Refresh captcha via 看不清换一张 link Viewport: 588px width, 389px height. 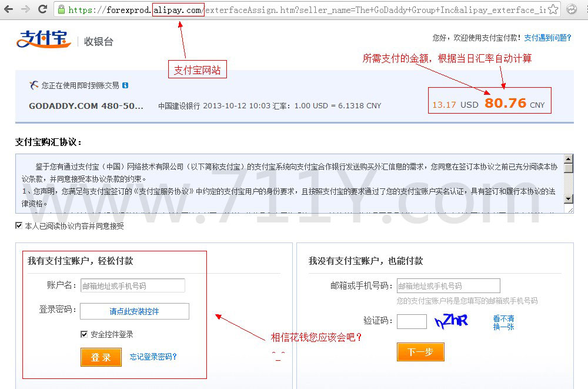(x=503, y=322)
